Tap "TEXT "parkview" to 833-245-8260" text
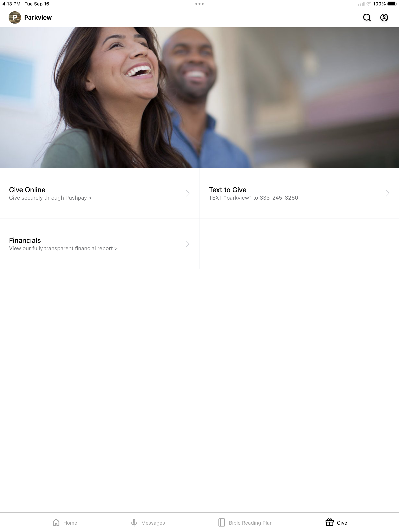The height and width of the screenshot is (532, 399). coord(253,198)
